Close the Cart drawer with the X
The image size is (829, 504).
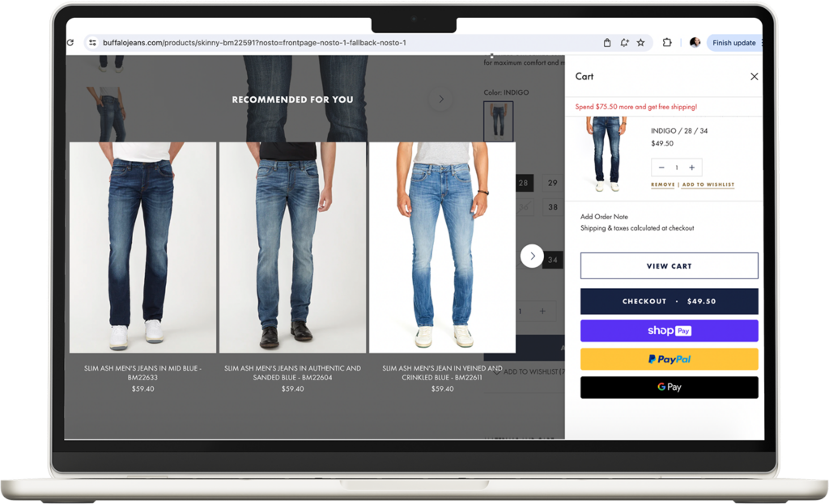pyautogui.click(x=755, y=77)
